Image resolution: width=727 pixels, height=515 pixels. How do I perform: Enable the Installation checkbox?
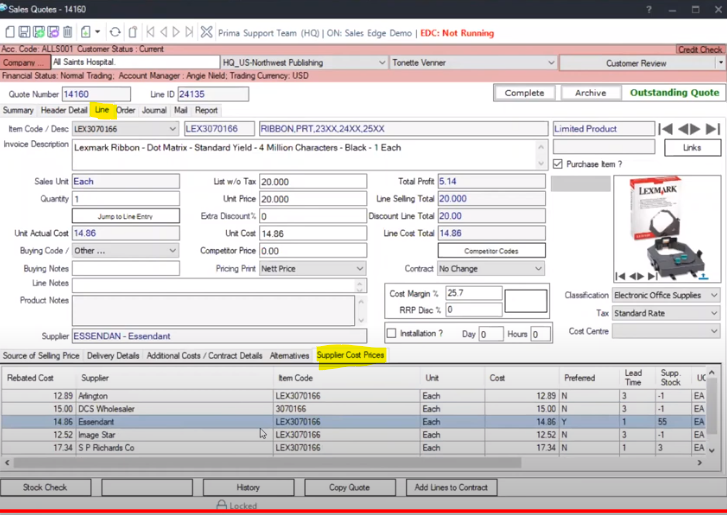click(392, 333)
